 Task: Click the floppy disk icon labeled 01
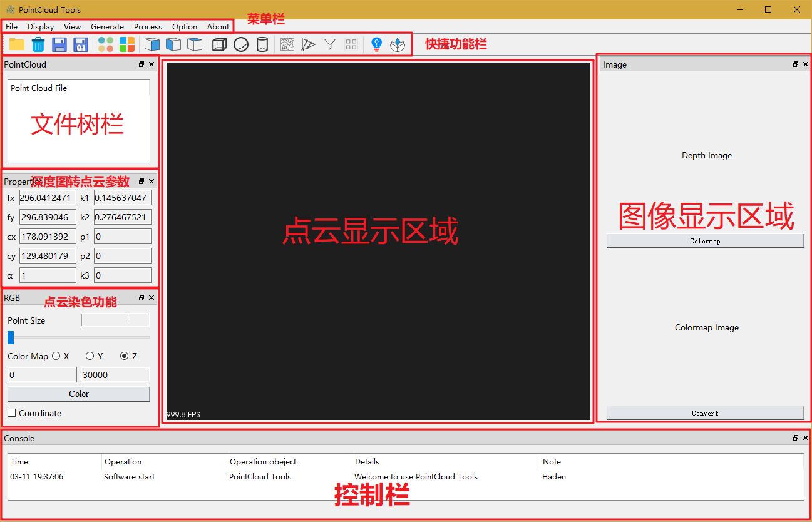pyautogui.click(x=81, y=44)
